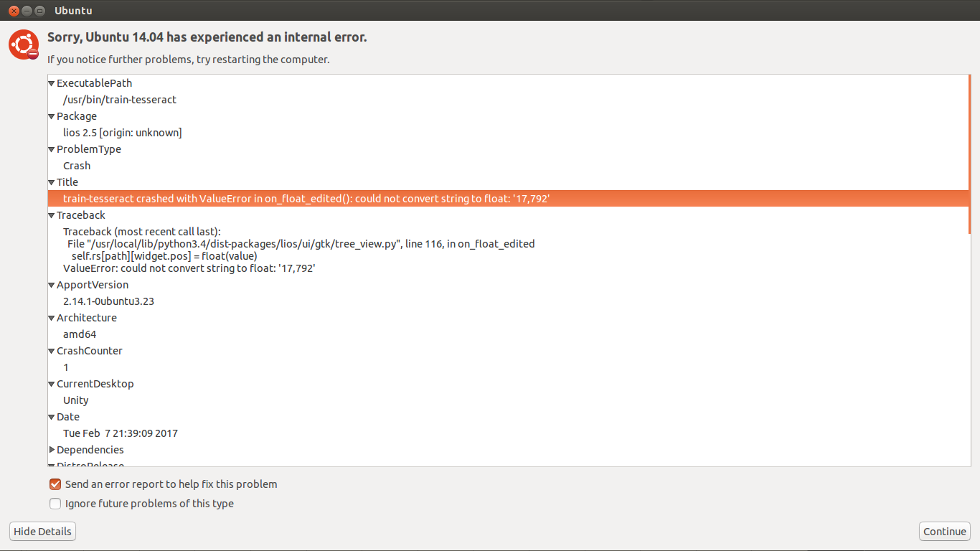Close the Ubuntu error dialog window
The image size is (980, 551).
click(14, 11)
